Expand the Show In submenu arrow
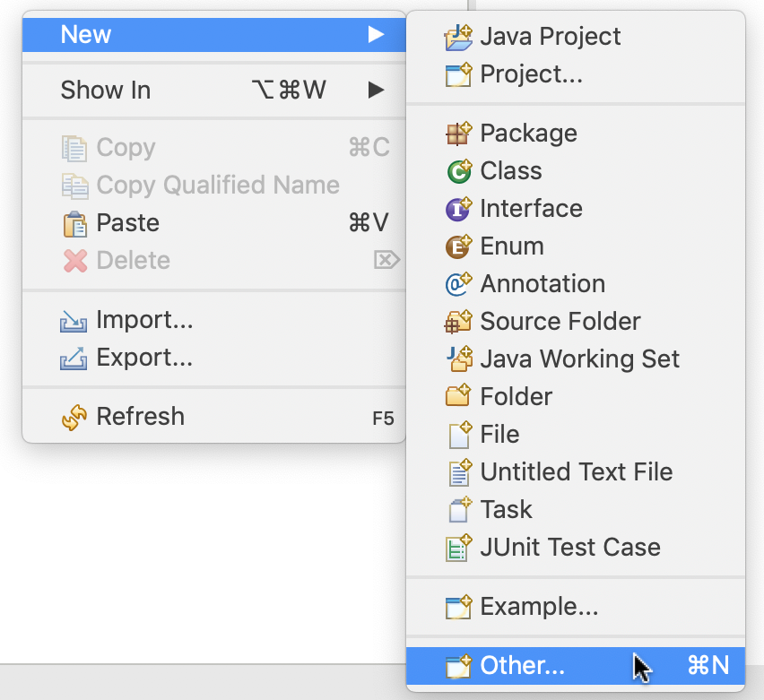Image resolution: width=764 pixels, height=700 pixels. (376, 90)
